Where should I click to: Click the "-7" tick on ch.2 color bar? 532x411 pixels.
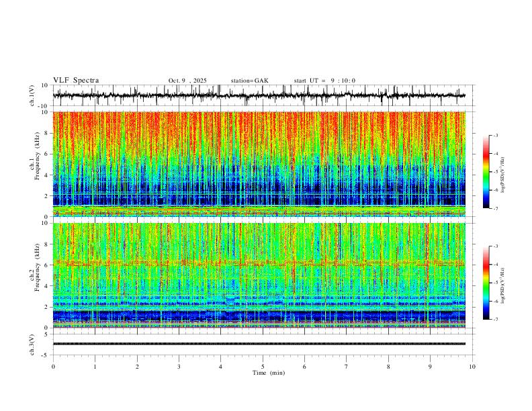(496, 320)
